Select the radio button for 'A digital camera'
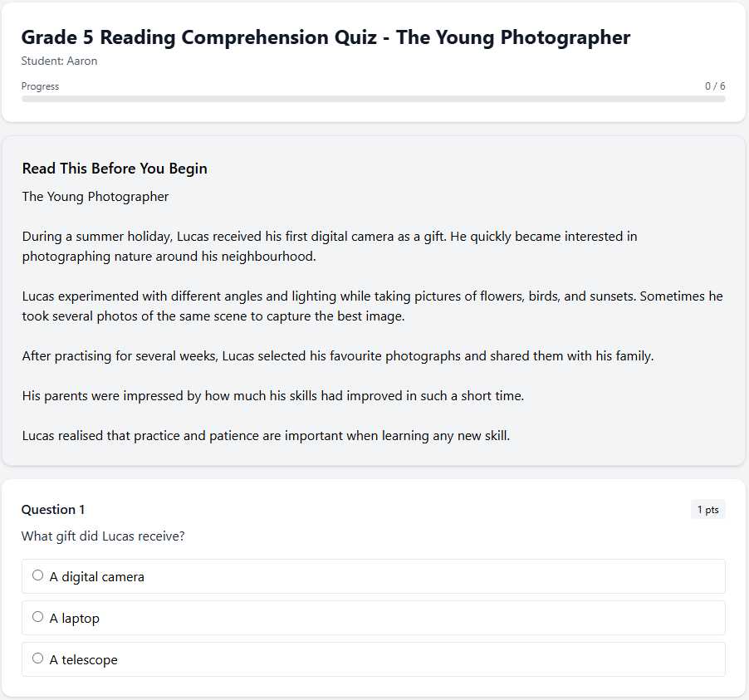 [x=37, y=575]
